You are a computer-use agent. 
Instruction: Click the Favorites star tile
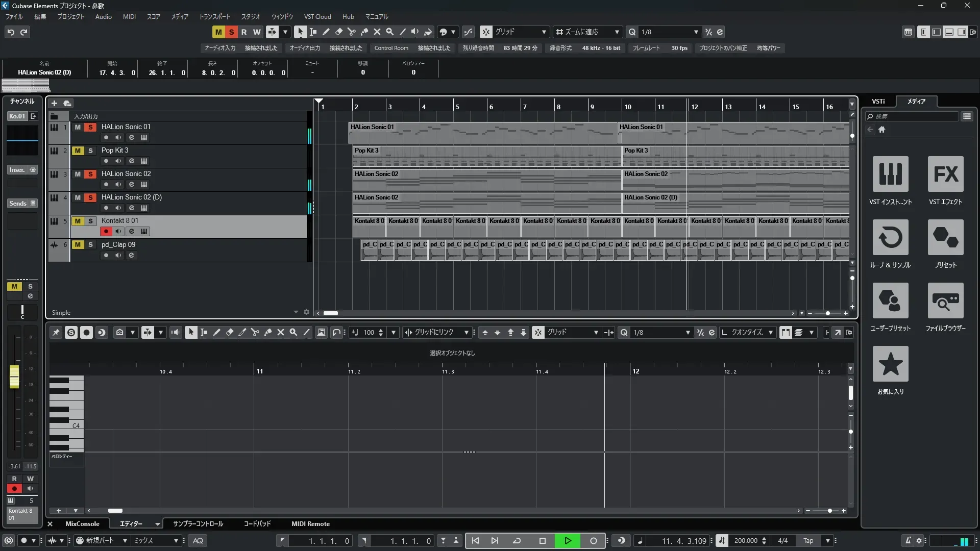coord(890,364)
